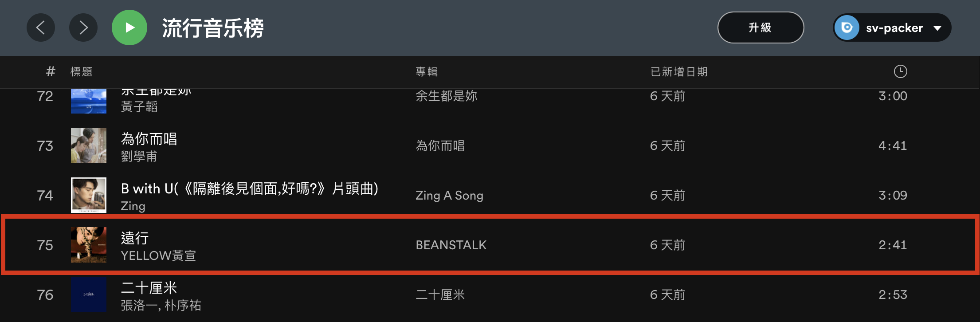This screenshot has height=322, width=980.
Task: Open the BEANSTALK album link
Action: coord(451,245)
